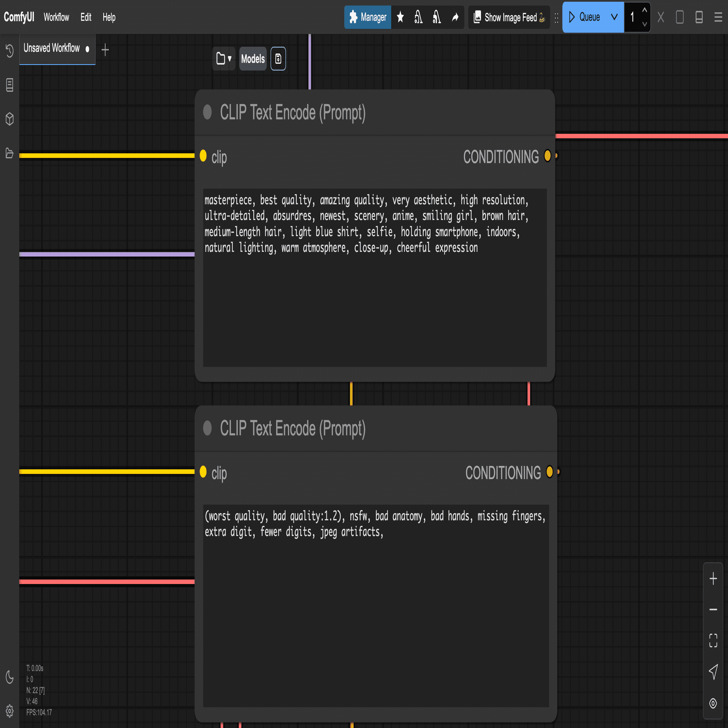Click the Models button
This screenshot has height=728, width=728.
click(x=253, y=59)
